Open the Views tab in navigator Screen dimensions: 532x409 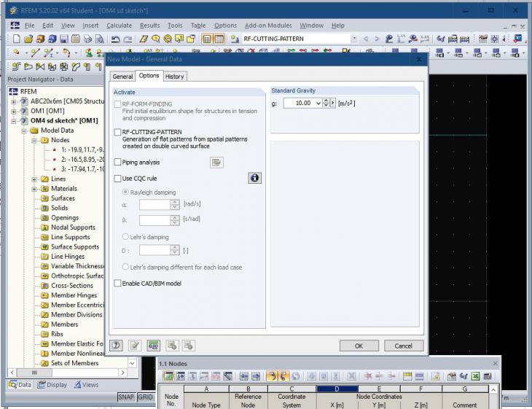[87, 384]
